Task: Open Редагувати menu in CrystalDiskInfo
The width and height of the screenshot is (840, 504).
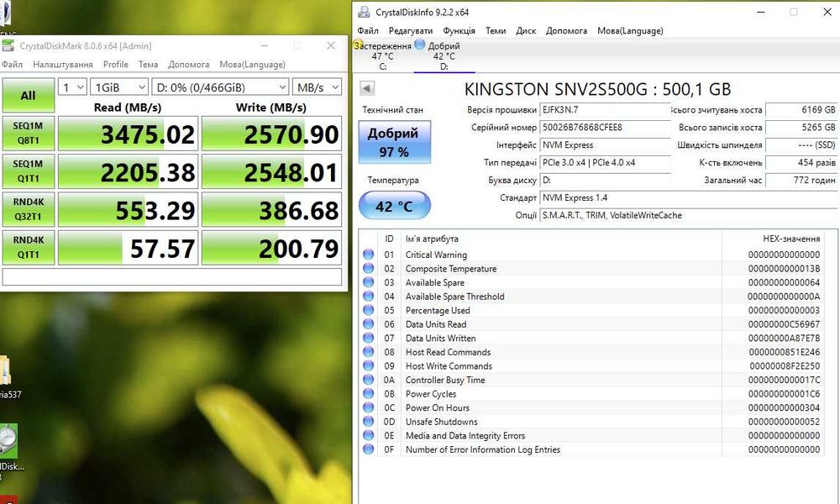Action: click(411, 30)
